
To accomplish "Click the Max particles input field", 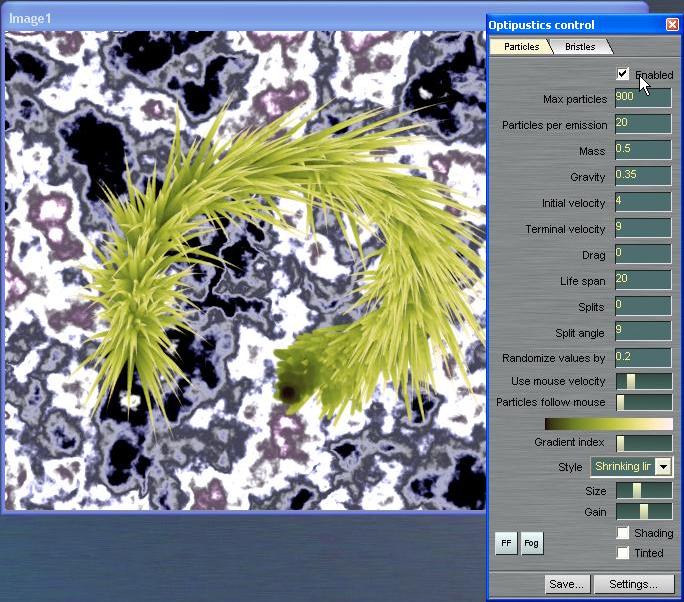I will (642, 99).
